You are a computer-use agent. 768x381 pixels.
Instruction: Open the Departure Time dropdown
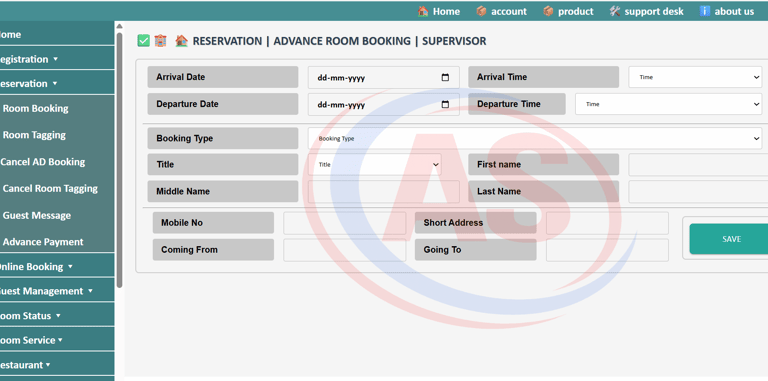[x=669, y=104]
